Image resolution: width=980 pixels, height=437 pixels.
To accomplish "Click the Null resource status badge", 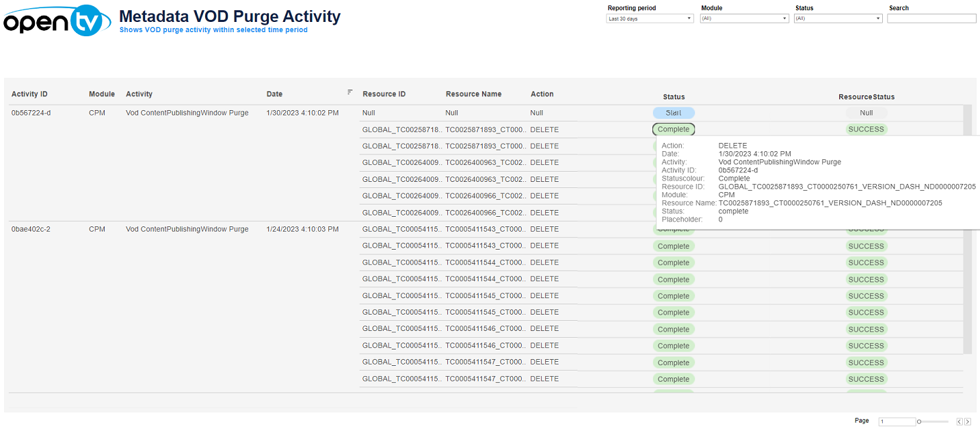I will coord(866,113).
